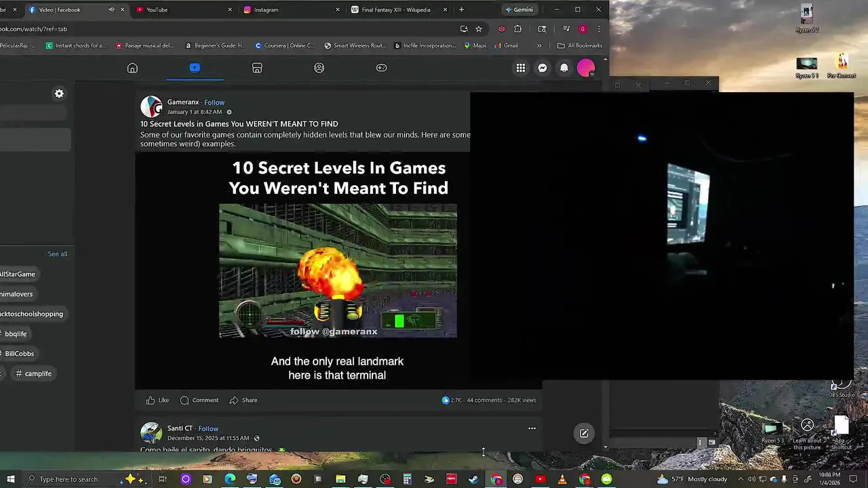Mute the Facebook tab audio icon
The image size is (868, 488).
coord(111,9)
